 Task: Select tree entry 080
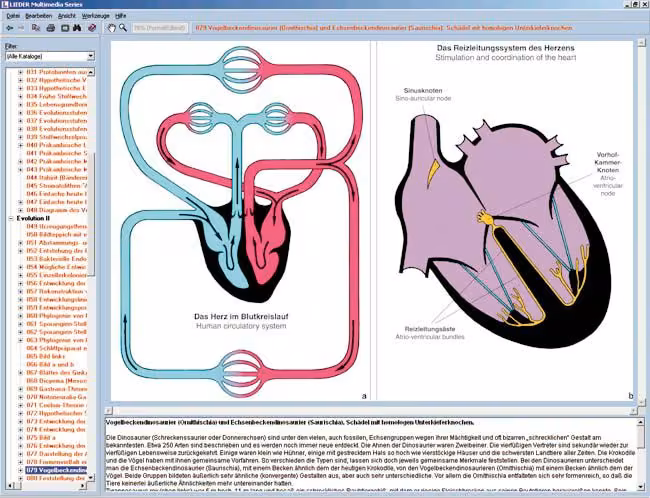(x=57, y=478)
